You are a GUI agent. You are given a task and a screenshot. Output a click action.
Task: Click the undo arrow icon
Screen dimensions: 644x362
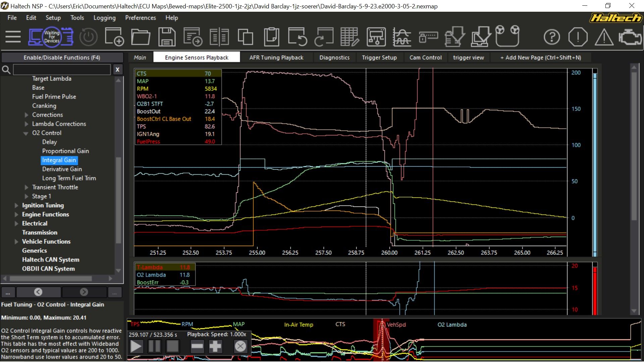click(297, 37)
